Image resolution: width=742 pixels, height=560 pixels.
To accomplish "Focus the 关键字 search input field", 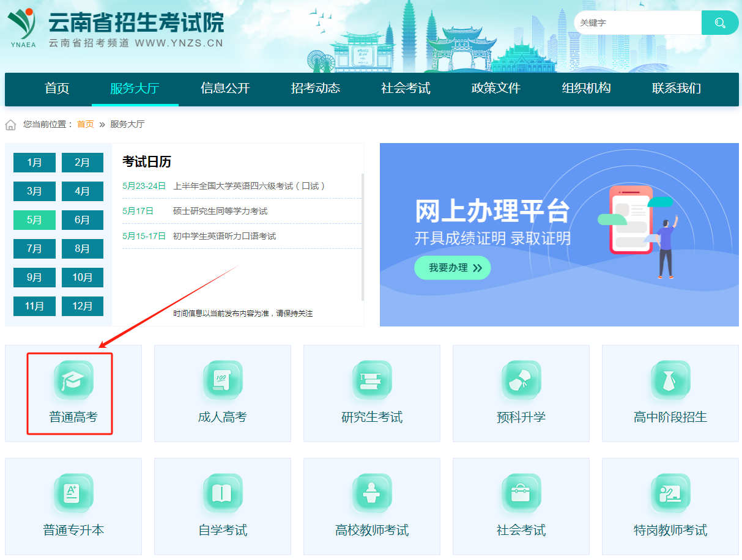I will (637, 23).
